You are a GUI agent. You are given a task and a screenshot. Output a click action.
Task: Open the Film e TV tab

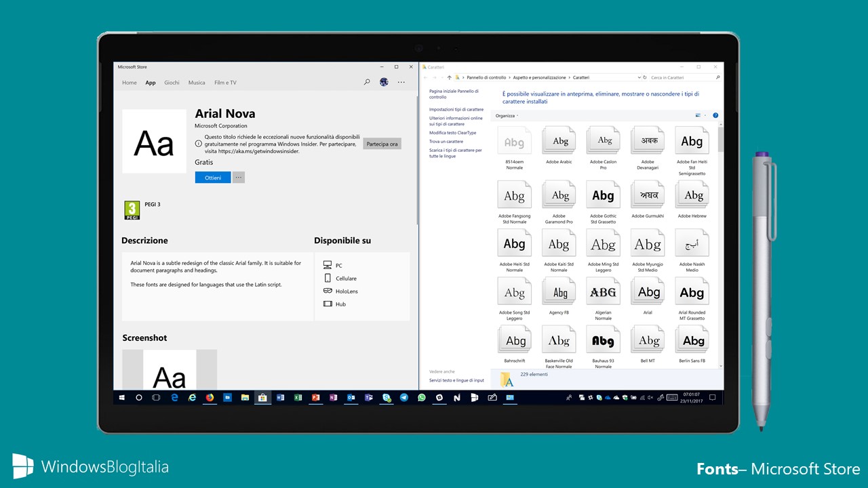click(225, 83)
